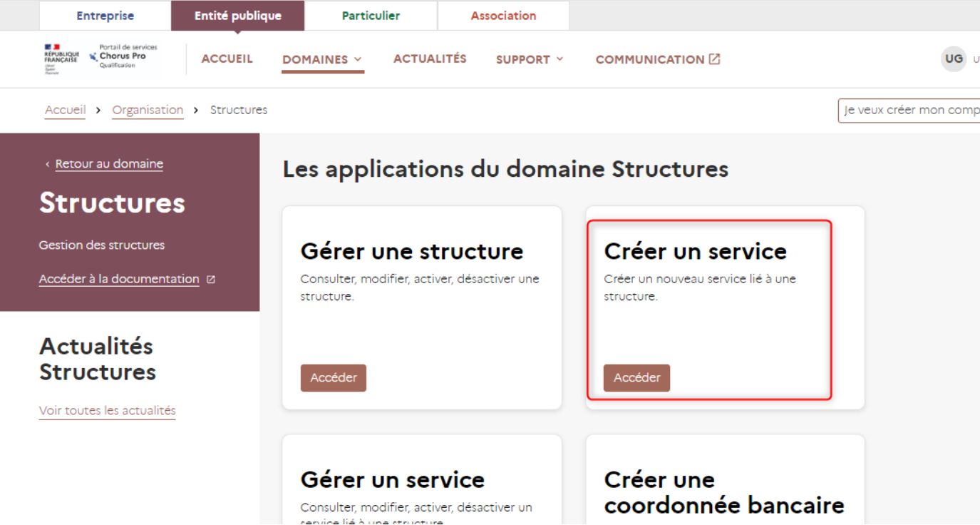Click the back chevron before Retour au domaine
The height and width of the screenshot is (525, 980).
coord(47,164)
